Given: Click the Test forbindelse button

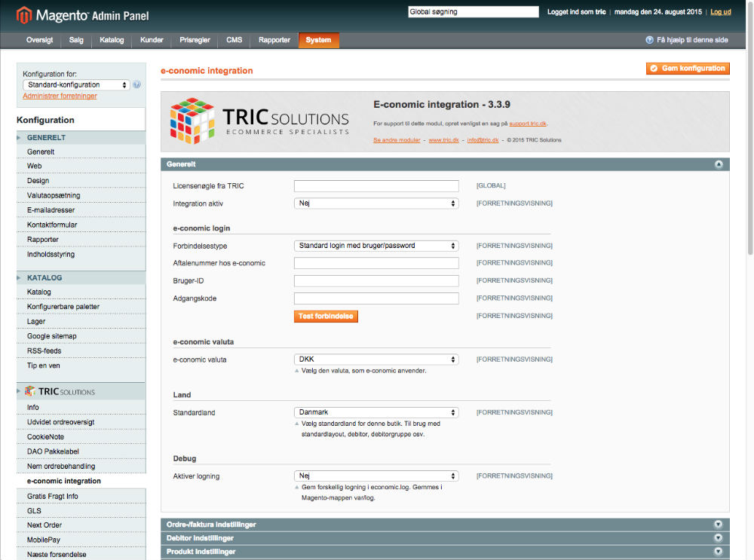Looking at the screenshot, I should pos(326,317).
